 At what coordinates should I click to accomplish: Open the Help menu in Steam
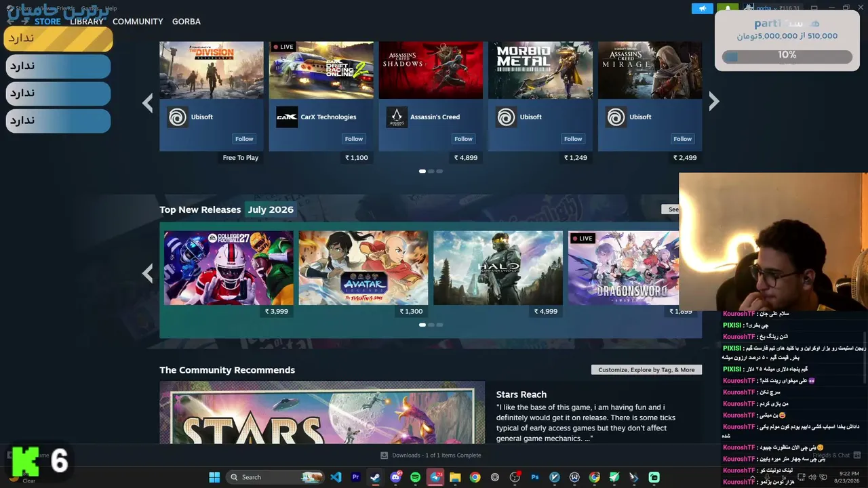pyautogui.click(x=111, y=9)
